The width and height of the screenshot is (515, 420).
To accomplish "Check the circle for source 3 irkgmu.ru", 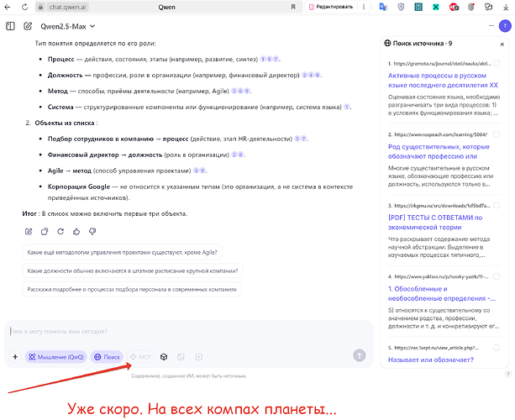I will (x=497, y=206).
